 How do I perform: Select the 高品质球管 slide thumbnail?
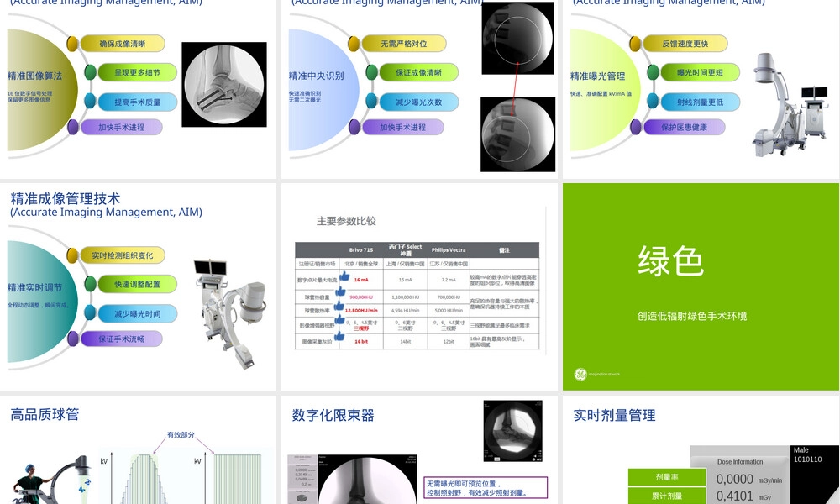[139, 450]
